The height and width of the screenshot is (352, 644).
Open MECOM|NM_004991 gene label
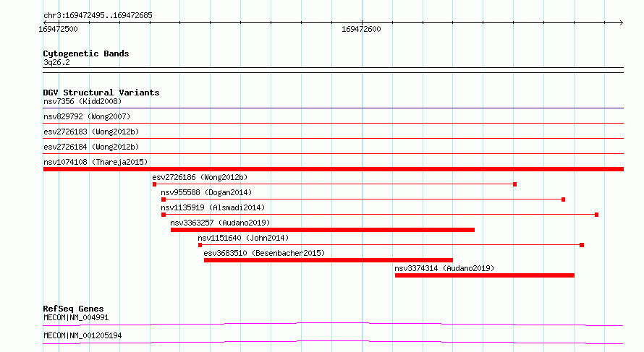click(x=76, y=317)
